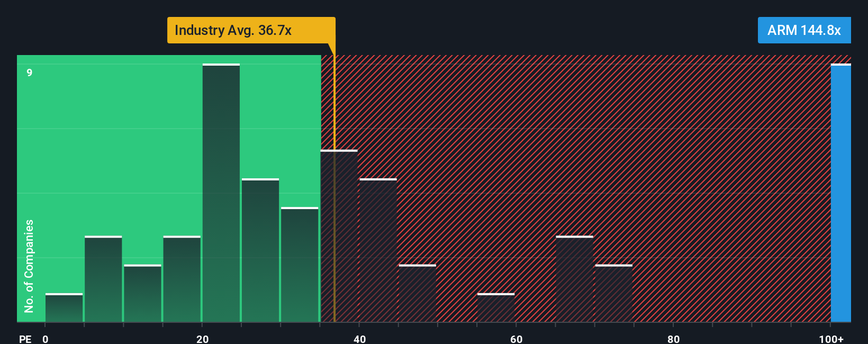Screen dimensions: 868x344
Task: Click the bar for PE 15-20
Action: coord(182,279)
